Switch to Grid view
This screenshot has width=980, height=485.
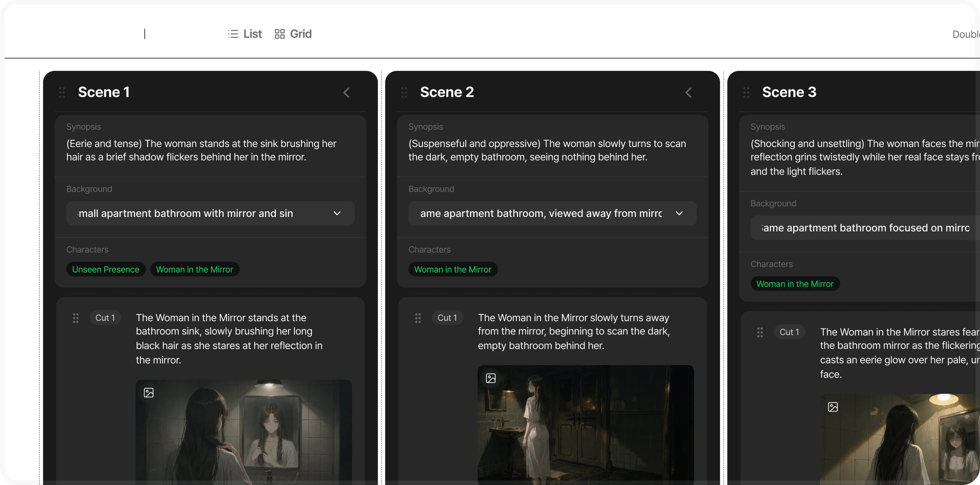pyautogui.click(x=293, y=34)
